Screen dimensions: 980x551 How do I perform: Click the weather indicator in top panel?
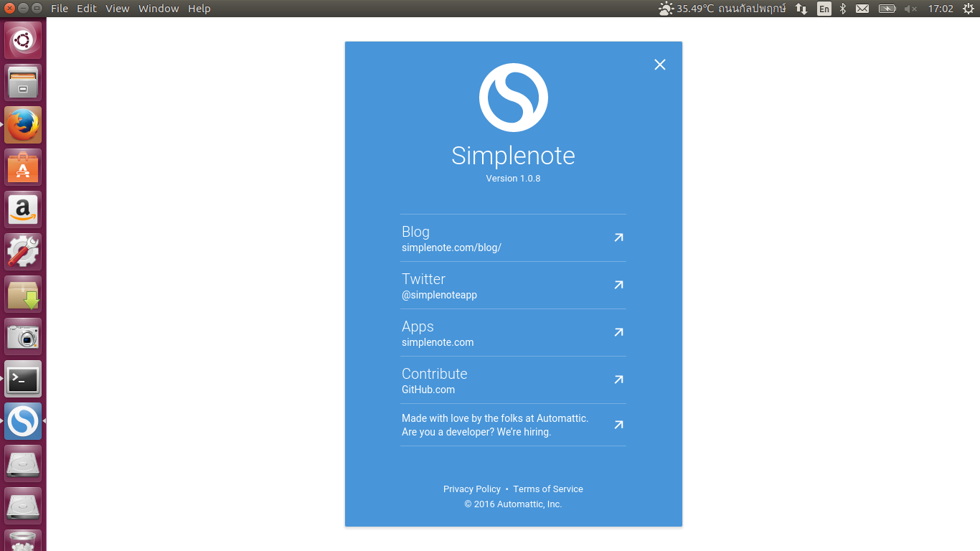(722, 9)
